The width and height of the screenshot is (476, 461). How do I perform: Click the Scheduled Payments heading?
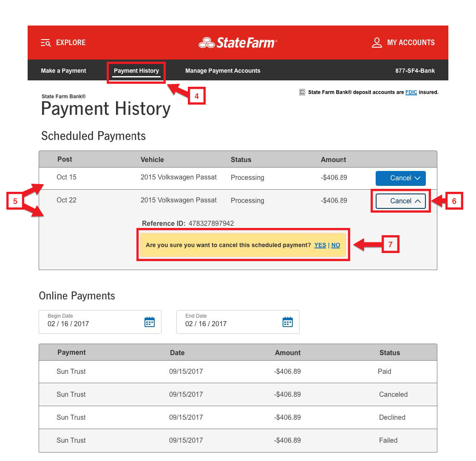pyautogui.click(x=93, y=136)
